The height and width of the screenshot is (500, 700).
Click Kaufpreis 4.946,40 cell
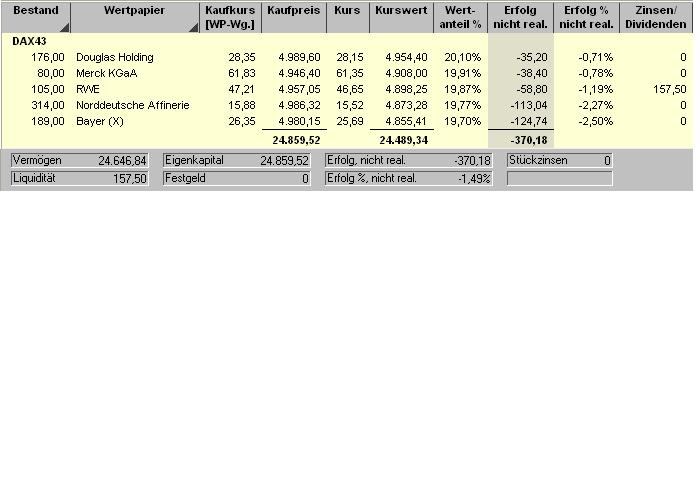pos(299,73)
